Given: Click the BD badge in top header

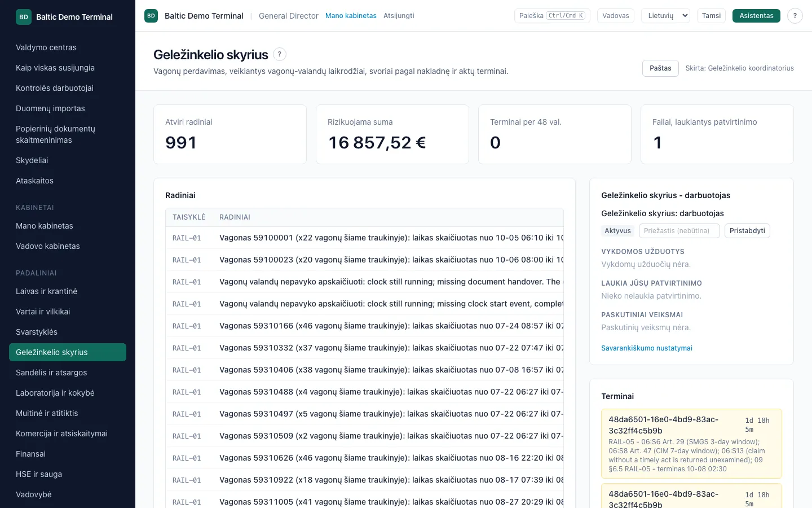Looking at the screenshot, I should (151, 16).
